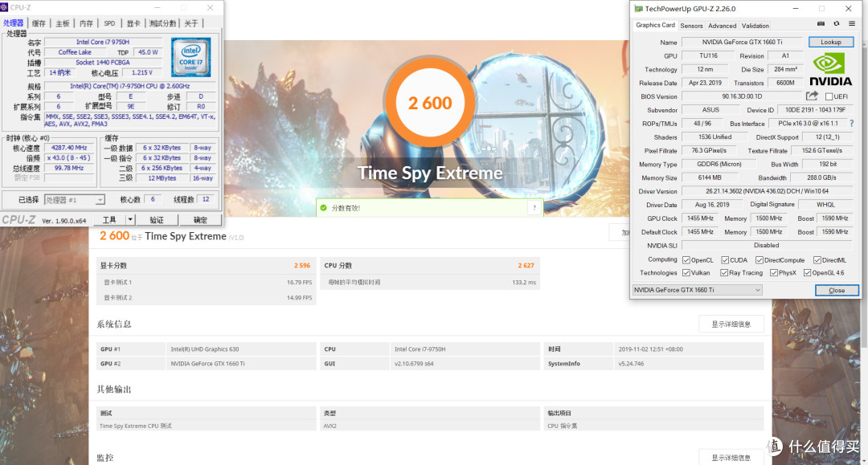Toggle OpenGL 4.6 checkbox
This screenshot has height=465, width=868.
[x=807, y=272]
